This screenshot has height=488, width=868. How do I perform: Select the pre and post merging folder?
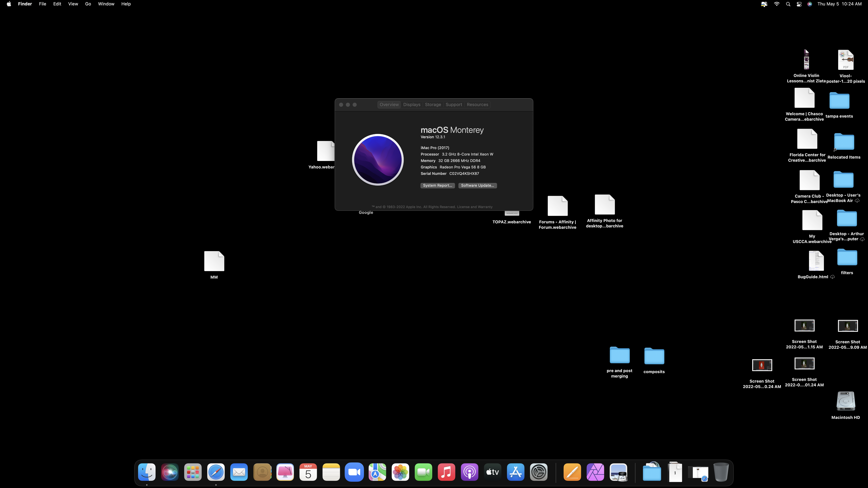point(619,355)
